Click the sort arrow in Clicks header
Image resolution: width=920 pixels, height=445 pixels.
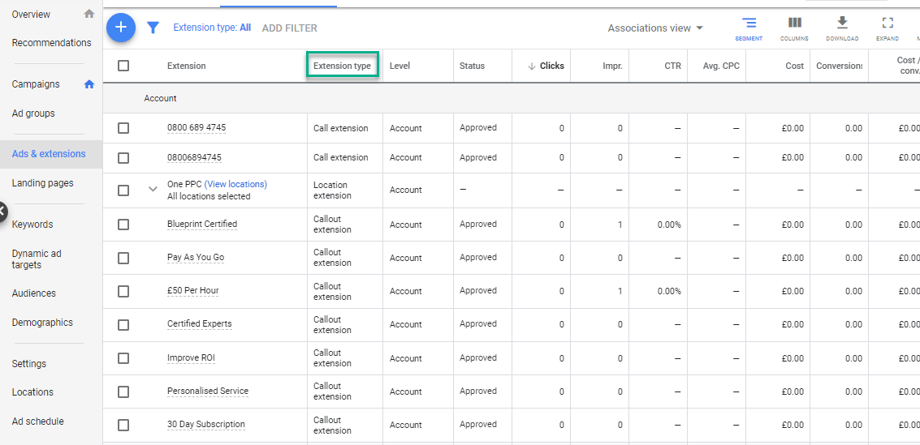pos(532,66)
